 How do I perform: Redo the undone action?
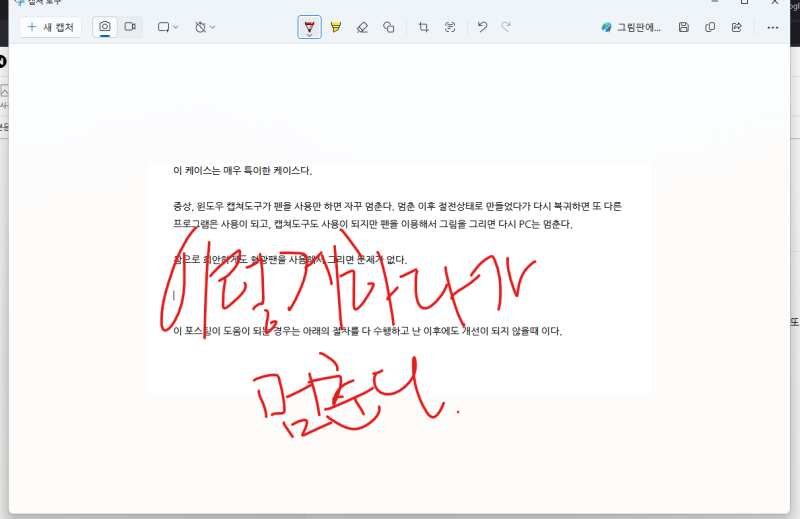tap(506, 27)
